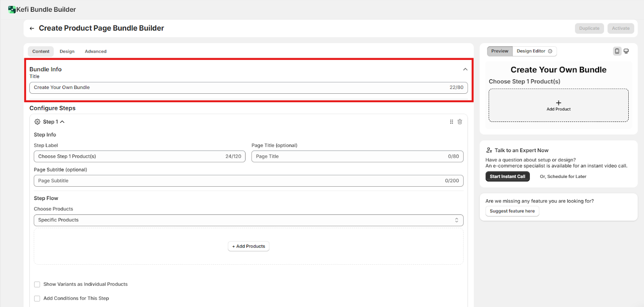Click the back arrow beside the page title
644x307 pixels.
(x=32, y=29)
